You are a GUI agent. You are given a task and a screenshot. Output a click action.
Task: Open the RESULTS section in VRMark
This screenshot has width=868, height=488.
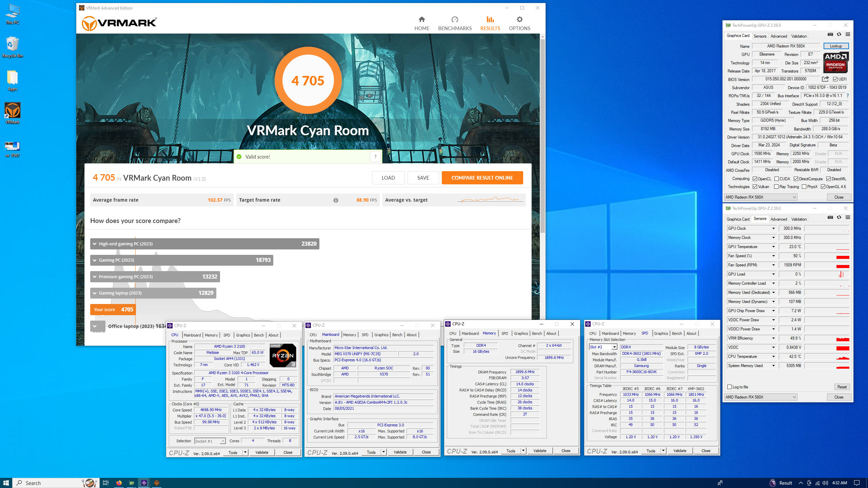click(490, 23)
